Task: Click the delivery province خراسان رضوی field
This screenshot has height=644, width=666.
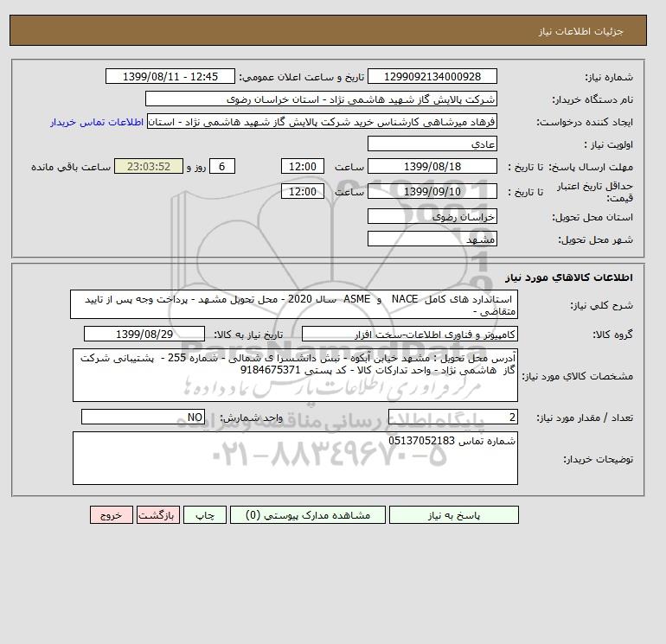Action: pyautogui.click(x=432, y=216)
